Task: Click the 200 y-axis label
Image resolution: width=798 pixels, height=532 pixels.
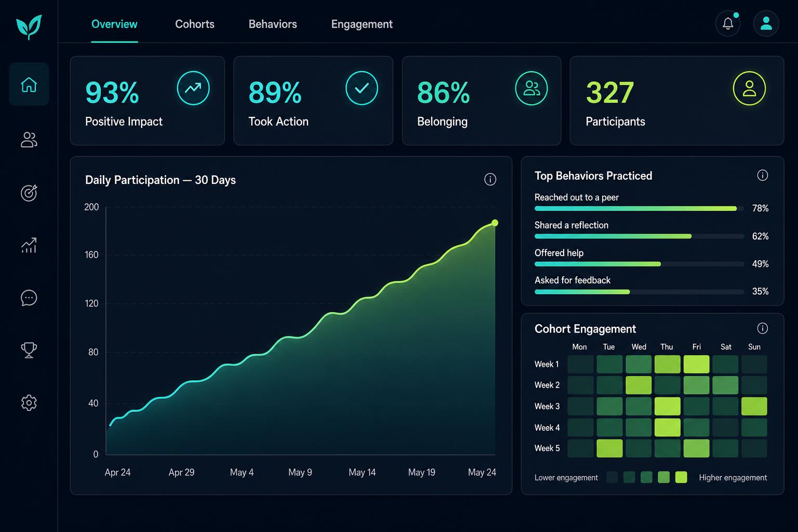Action: [91, 207]
